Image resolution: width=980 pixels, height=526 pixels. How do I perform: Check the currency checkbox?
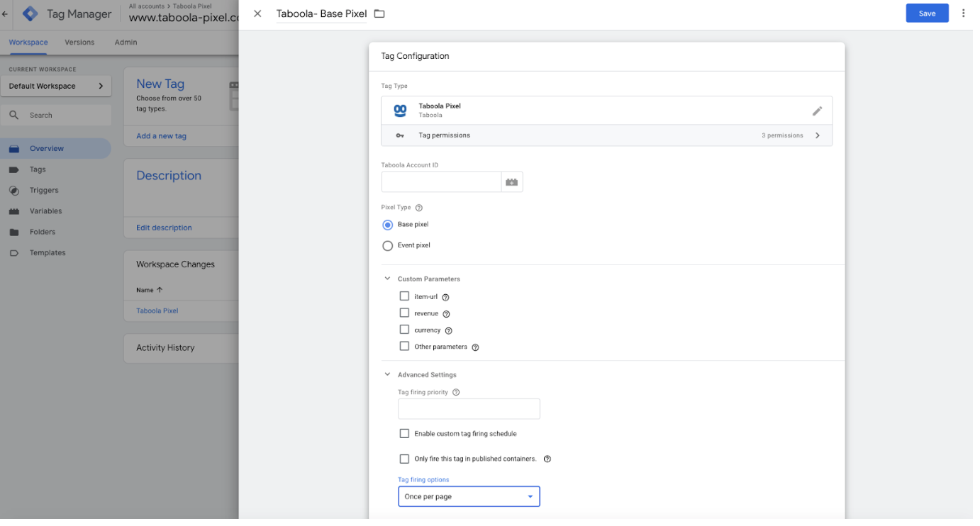pos(404,330)
